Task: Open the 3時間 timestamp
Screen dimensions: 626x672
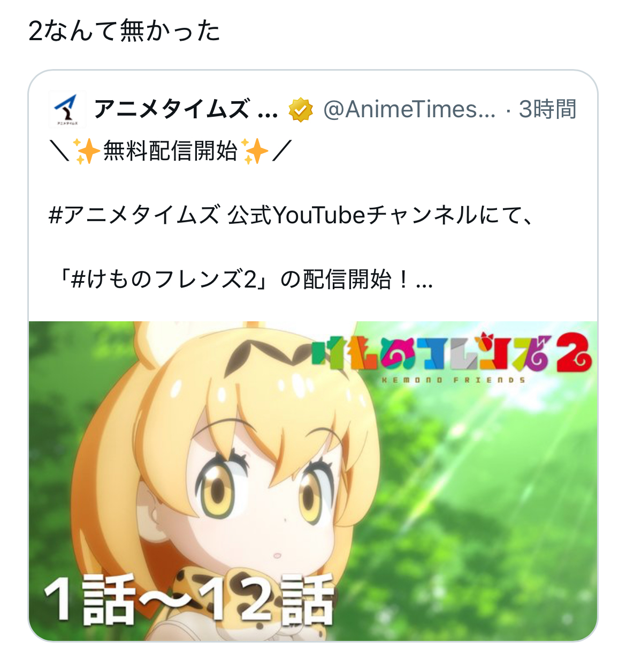Action: coord(547,109)
